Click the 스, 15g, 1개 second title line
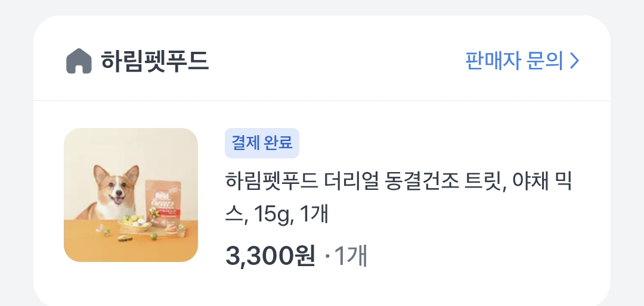 (277, 214)
